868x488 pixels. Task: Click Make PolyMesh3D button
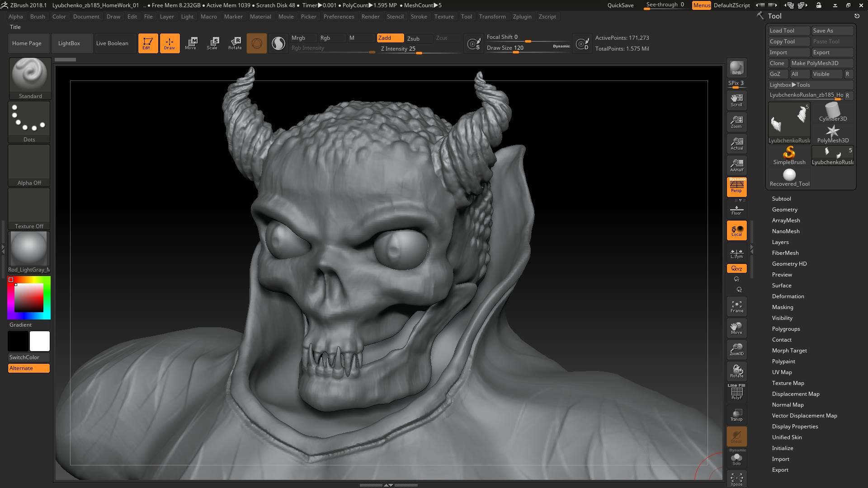(821, 63)
